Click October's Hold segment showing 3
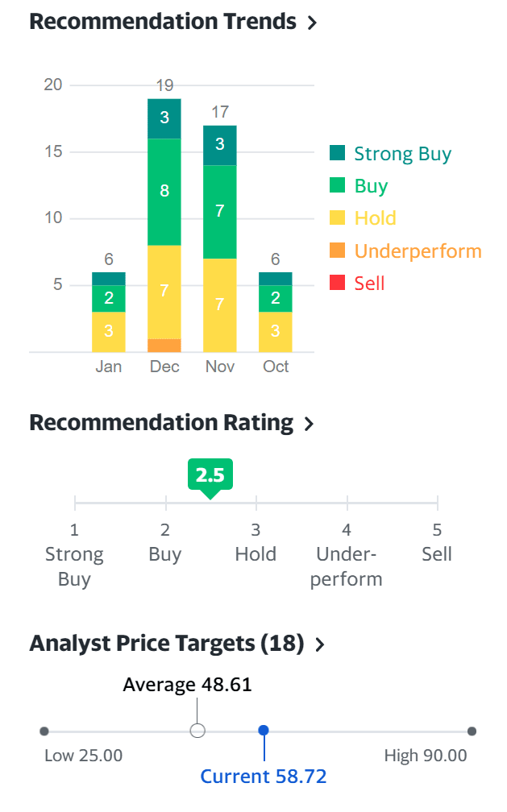 click(276, 331)
